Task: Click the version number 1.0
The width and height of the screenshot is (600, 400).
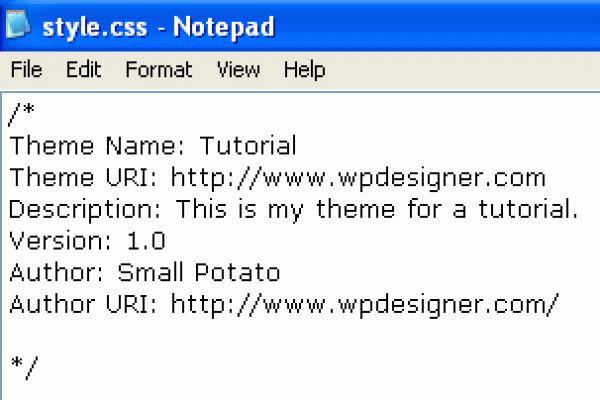Action: click(145, 241)
